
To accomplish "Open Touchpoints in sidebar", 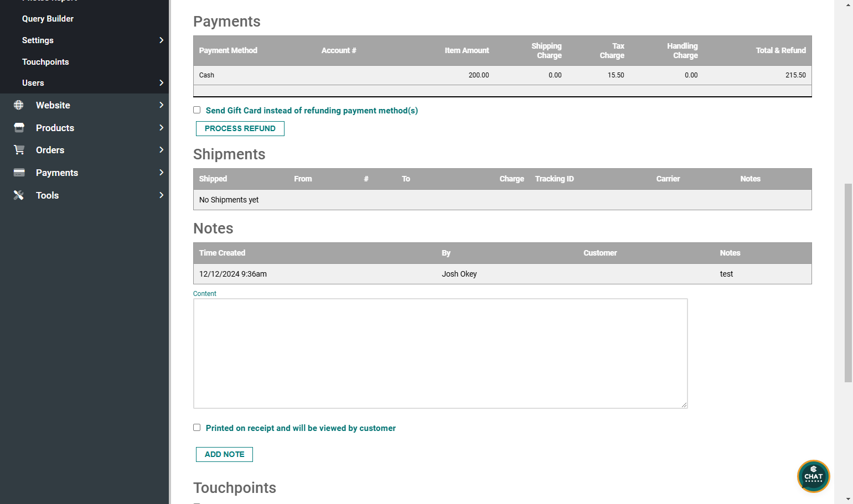I will (x=45, y=62).
